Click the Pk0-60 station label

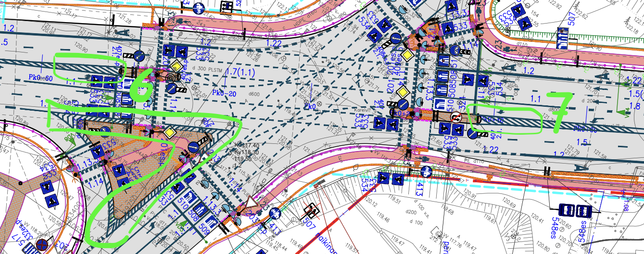click(42, 78)
